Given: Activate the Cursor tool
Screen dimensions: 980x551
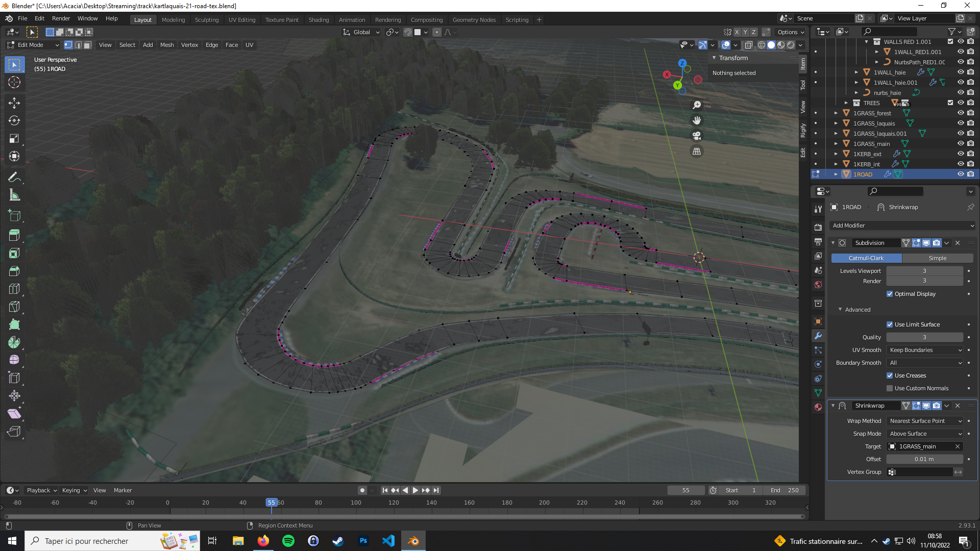Looking at the screenshot, I should [14, 82].
